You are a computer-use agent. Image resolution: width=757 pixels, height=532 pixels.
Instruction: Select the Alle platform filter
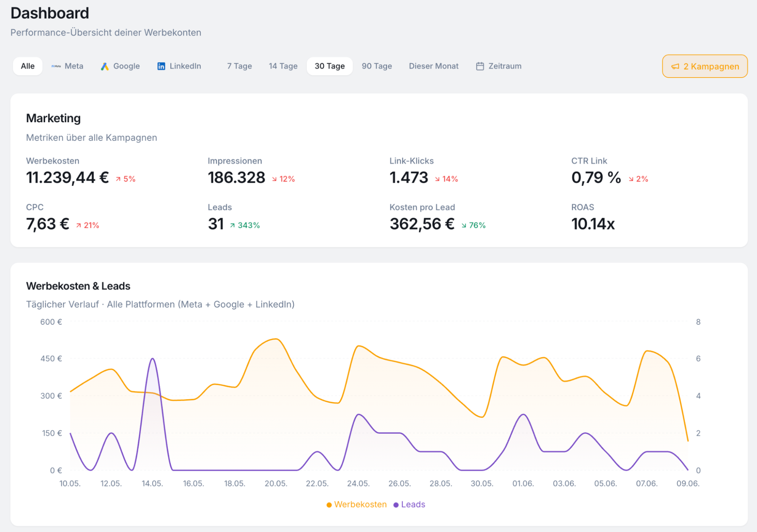[28, 66]
